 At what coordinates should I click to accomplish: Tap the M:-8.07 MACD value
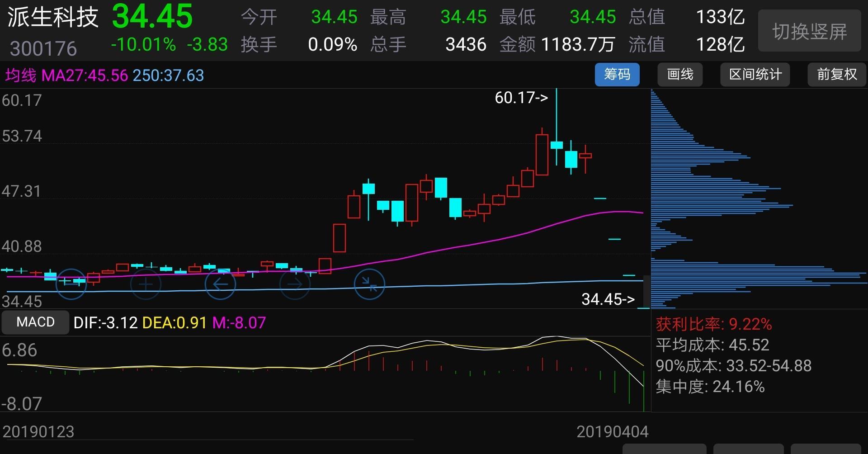(x=239, y=322)
